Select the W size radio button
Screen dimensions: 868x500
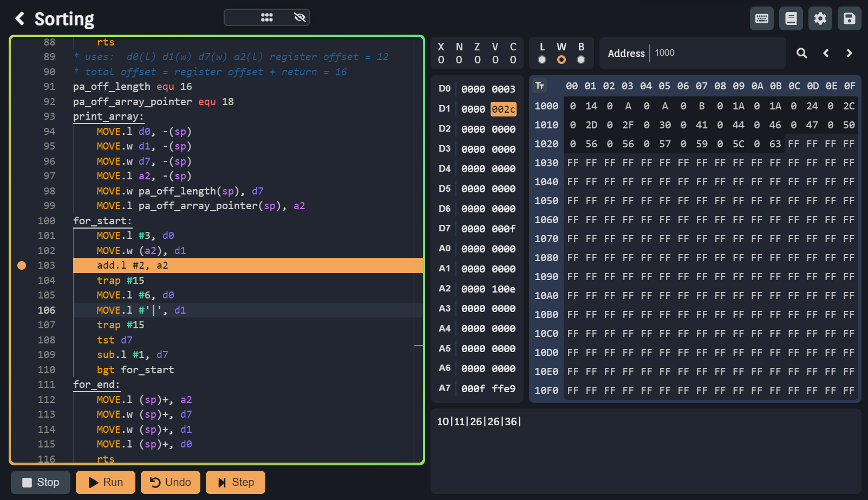click(x=562, y=60)
